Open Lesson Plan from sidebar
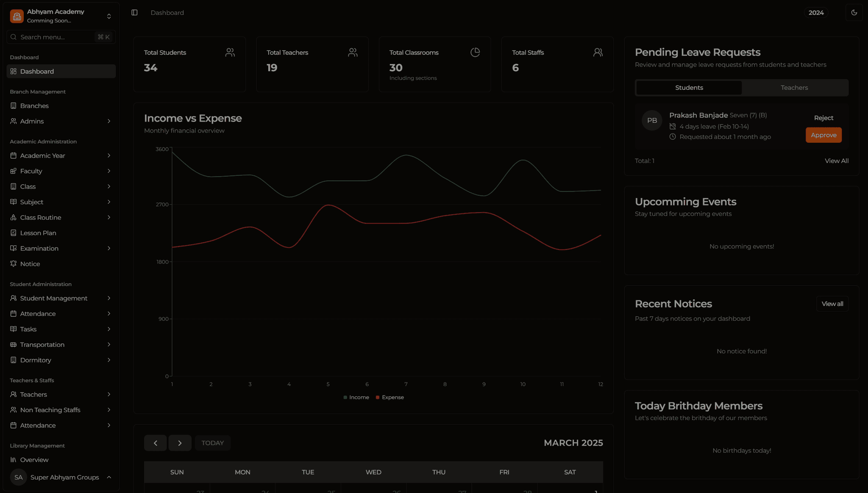This screenshot has height=493, width=868. tap(38, 233)
